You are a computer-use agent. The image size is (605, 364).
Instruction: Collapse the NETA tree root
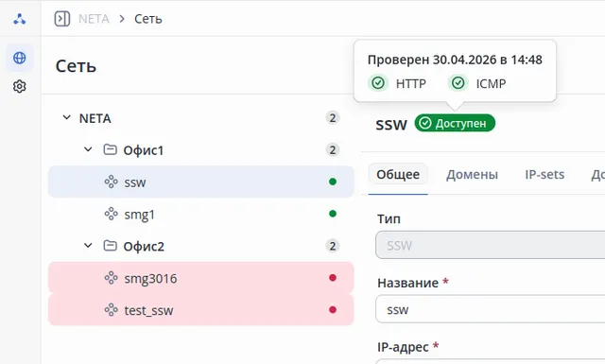tap(67, 117)
